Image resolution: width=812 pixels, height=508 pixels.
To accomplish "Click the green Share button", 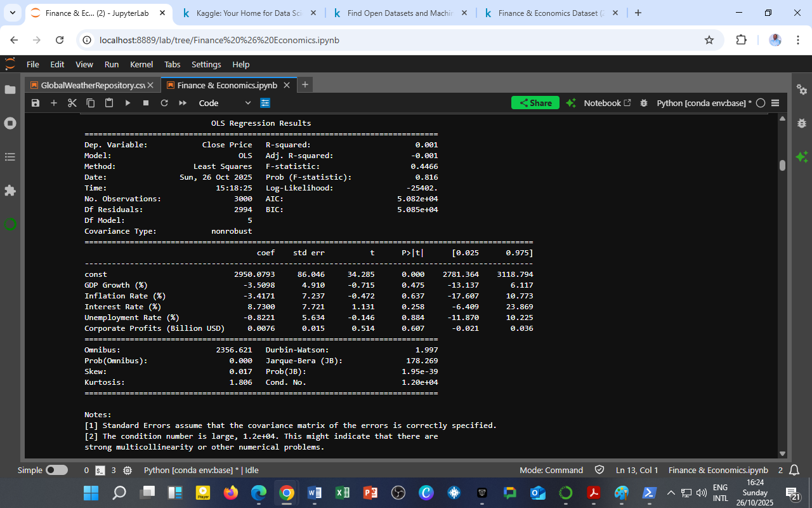I will (535, 102).
